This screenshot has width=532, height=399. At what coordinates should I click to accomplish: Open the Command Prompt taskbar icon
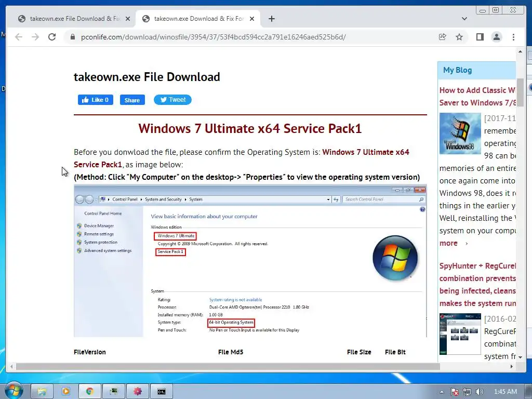[x=162, y=392]
